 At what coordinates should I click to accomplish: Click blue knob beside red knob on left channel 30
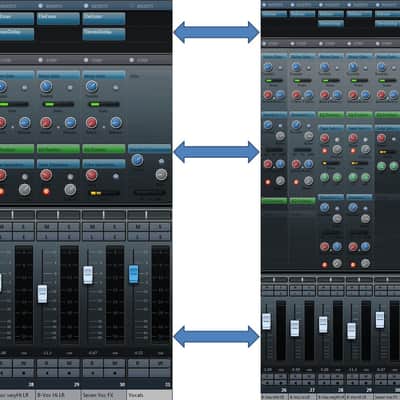click(x=116, y=123)
